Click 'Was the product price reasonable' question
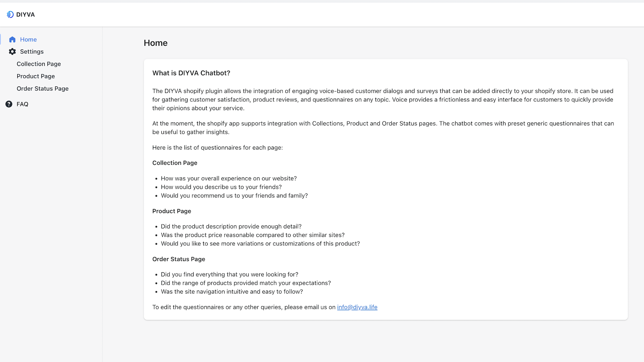Screen dimensions: 644x362 tap(253, 235)
